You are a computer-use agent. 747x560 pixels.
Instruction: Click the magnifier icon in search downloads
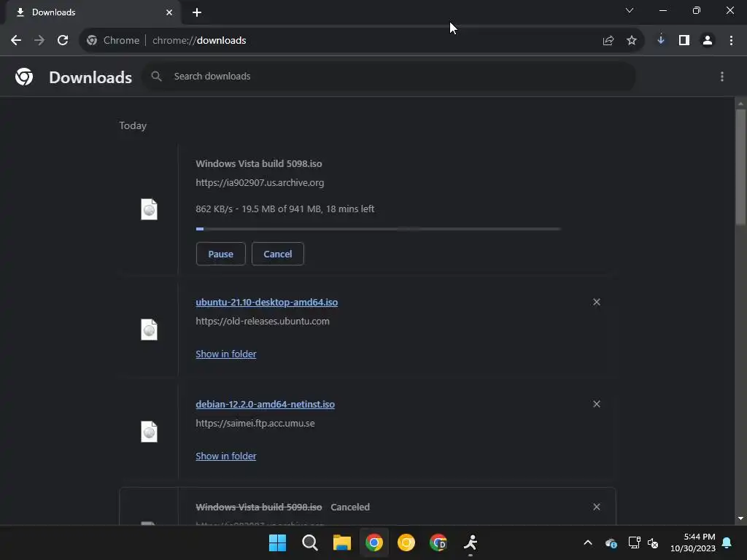[x=156, y=76]
